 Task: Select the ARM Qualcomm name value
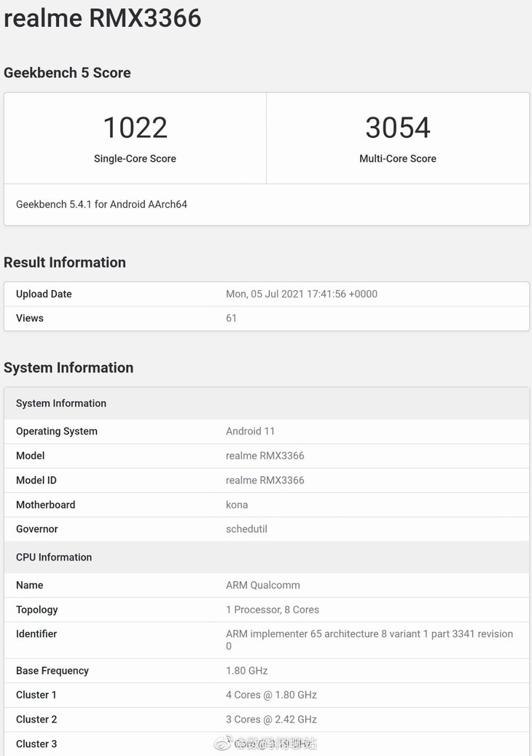tap(262, 585)
